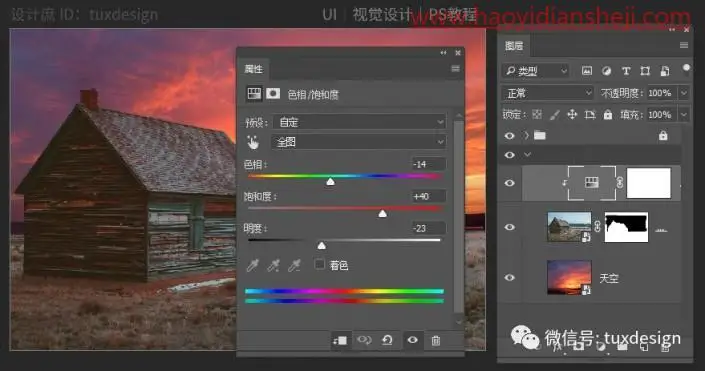Filter layers by smart objects icon
The height and width of the screenshot is (371, 705).
(665, 71)
